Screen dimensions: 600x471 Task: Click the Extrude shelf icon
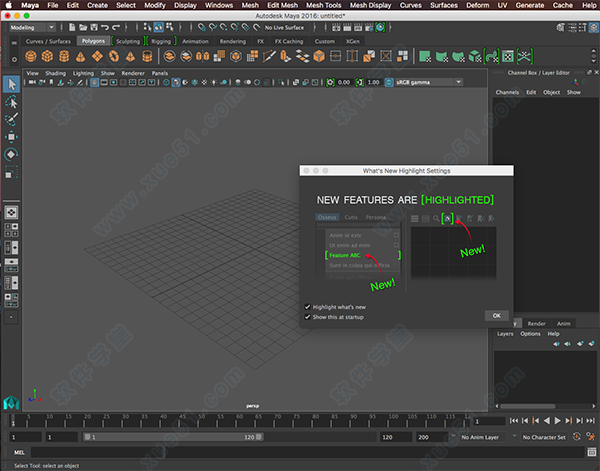coord(286,56)
